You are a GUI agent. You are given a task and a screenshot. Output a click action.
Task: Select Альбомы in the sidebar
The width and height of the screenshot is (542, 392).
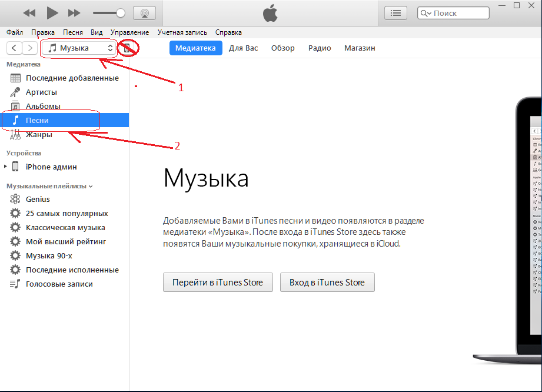pyautogui.click(x=64, y=106)
